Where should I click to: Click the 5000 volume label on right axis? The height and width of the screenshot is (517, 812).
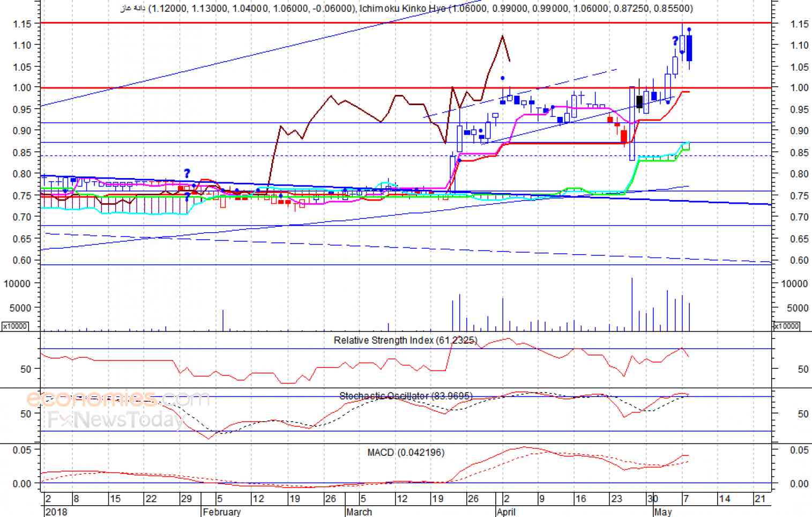point(798,308)
